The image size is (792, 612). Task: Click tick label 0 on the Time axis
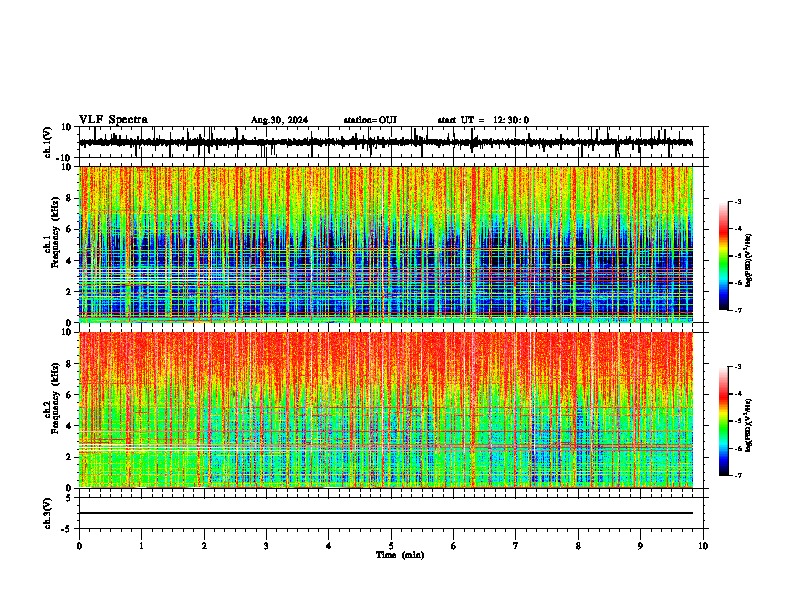coord(79,546)
